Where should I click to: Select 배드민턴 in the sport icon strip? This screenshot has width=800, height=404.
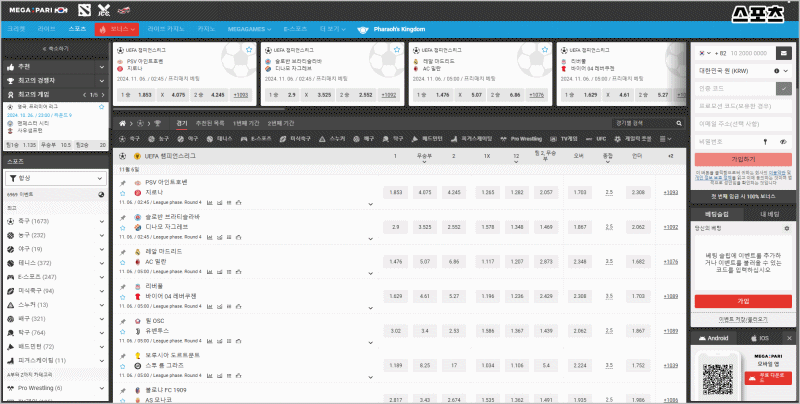pyautogui.click(x=428, y=139)
